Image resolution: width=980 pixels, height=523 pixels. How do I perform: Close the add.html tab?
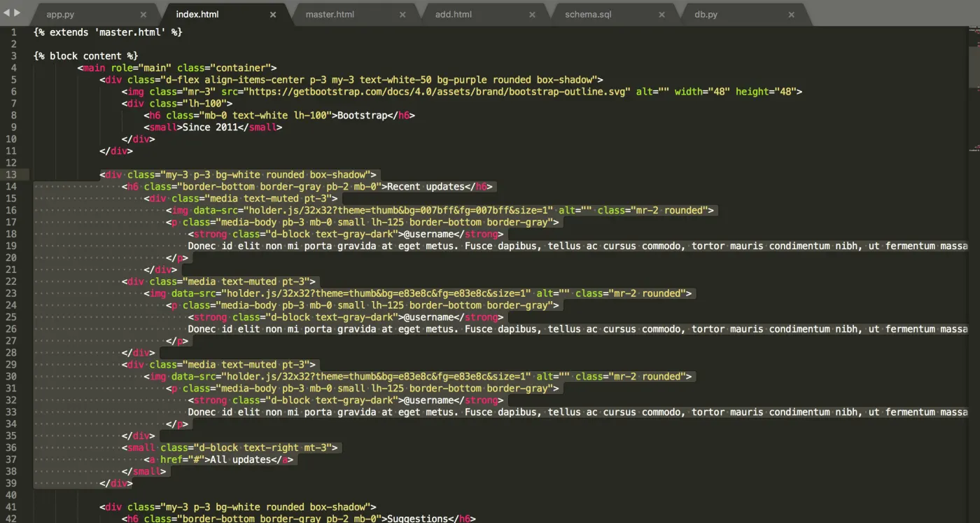click(x=532, y=14)
